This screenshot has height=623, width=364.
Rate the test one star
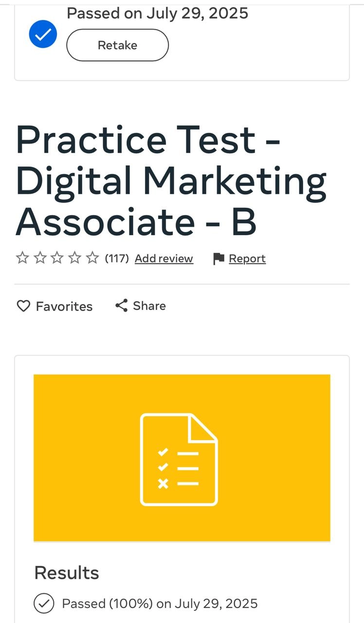[22, 258]
